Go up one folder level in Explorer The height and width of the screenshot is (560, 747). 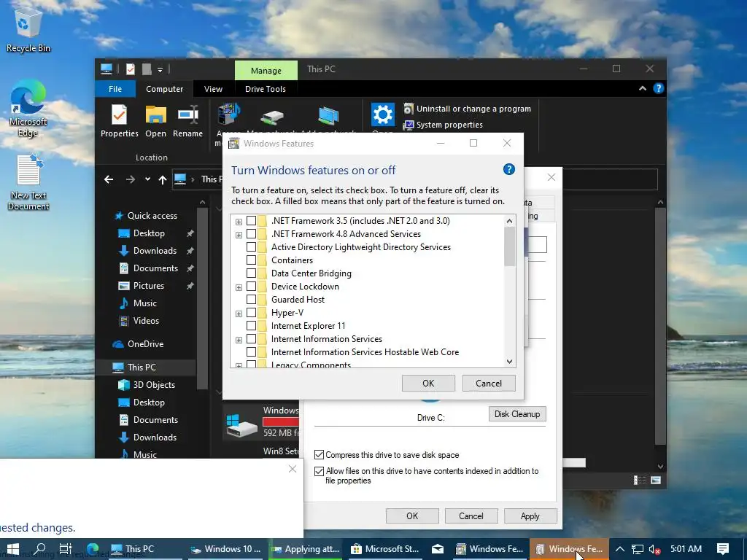(163, 179)
